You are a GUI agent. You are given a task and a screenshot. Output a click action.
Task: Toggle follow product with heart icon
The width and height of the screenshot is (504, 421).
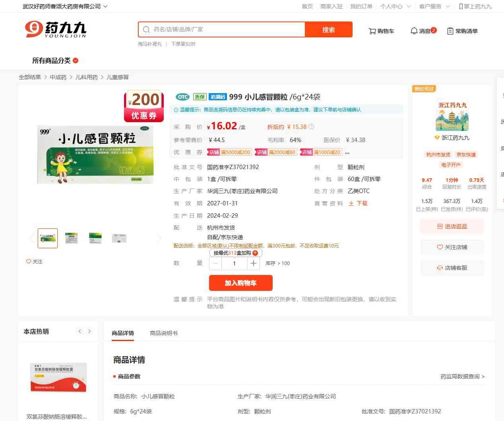pyautogui.click(x=29, y=261)
